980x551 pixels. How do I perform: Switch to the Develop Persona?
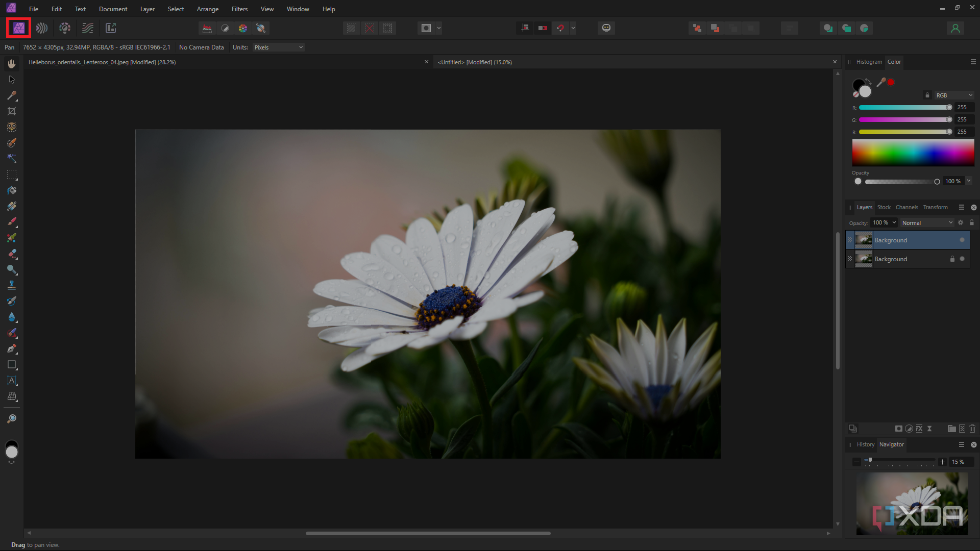(65, 28)
